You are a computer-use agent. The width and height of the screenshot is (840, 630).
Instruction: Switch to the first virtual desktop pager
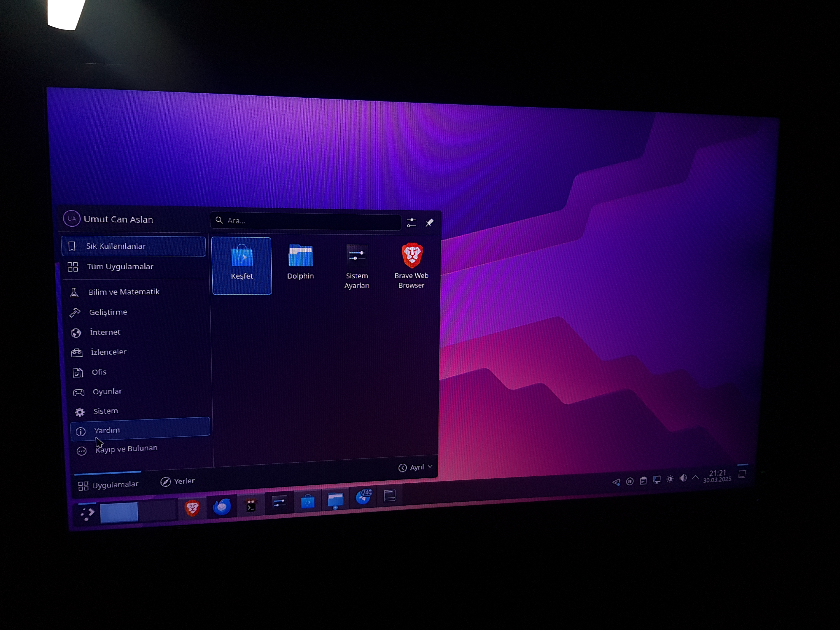coord(119,513)
